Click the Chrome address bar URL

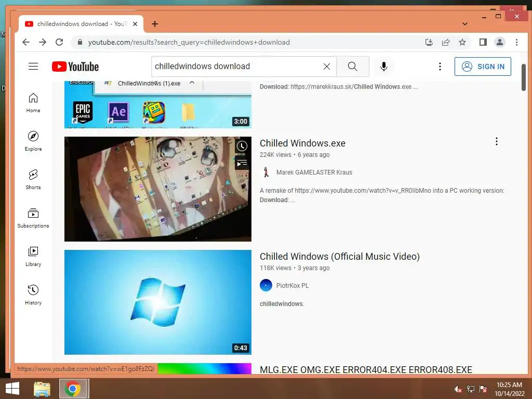coord(189,42)
